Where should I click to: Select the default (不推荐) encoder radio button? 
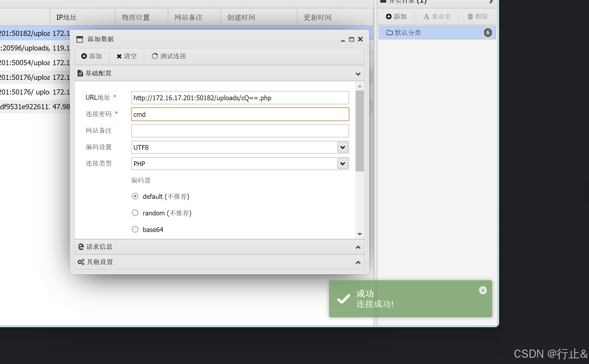135,196
